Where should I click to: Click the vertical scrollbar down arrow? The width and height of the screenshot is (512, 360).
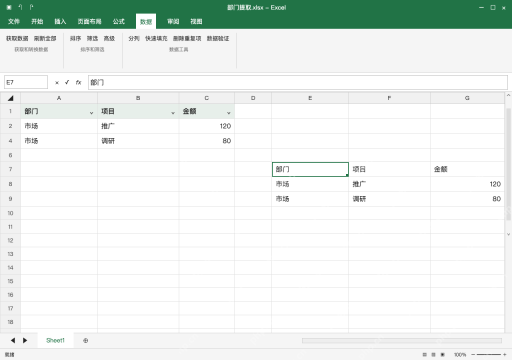(508, 234)
